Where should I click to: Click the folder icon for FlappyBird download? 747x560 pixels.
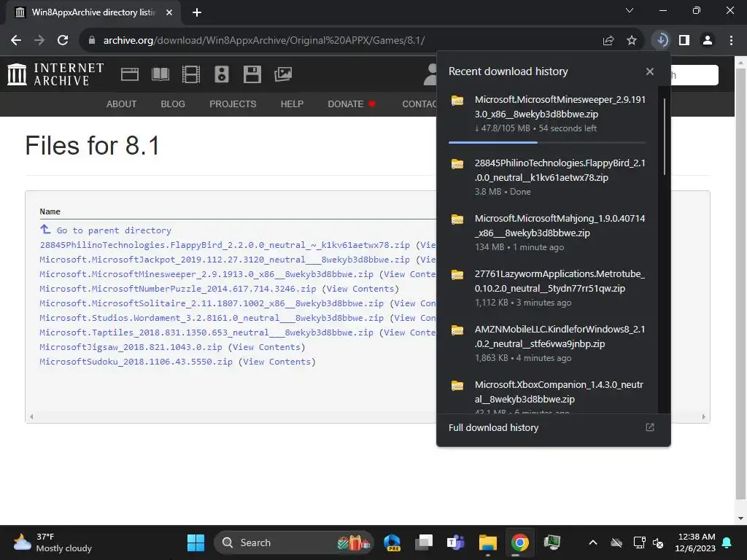[x=457, y=164]
